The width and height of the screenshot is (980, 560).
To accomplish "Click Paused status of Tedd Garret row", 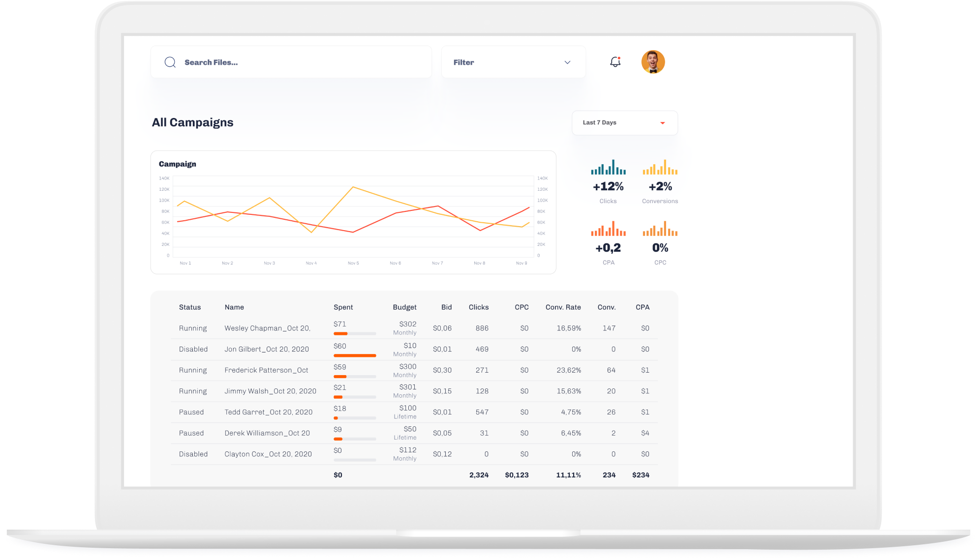I will tap(191, 413).
